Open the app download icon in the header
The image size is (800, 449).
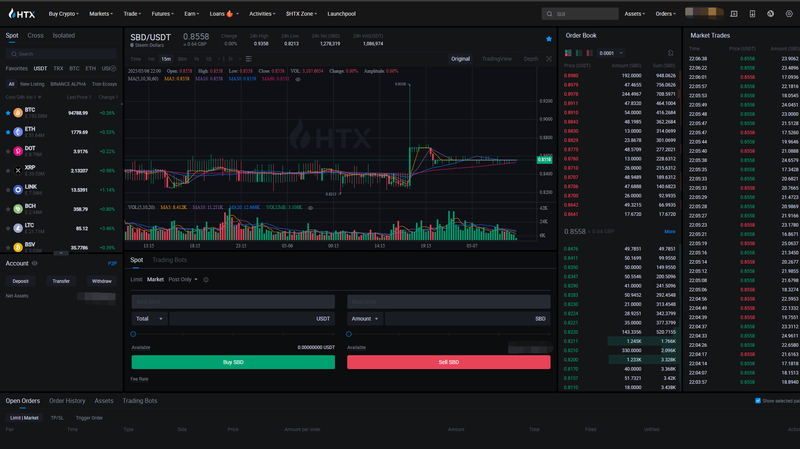point(752,14)
